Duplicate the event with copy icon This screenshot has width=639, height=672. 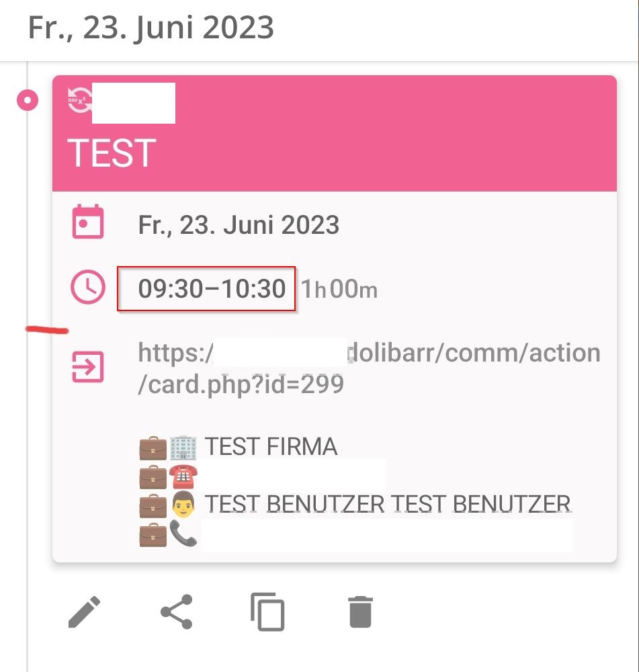[267, 612]
